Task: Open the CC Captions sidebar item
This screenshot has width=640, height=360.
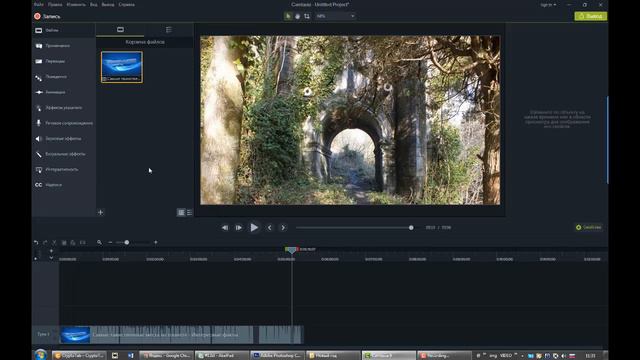Action: point(64,185)
